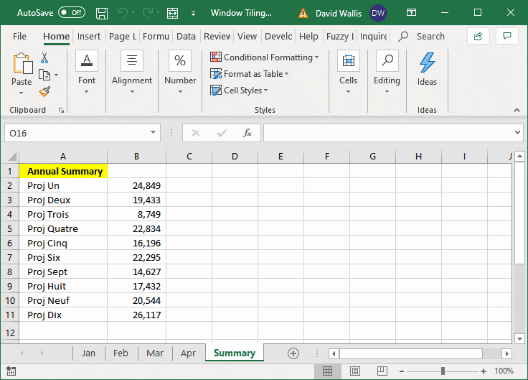Viewport: 528px width, 380px height.
Task: Select row 5 header
Action: [10, 229]
